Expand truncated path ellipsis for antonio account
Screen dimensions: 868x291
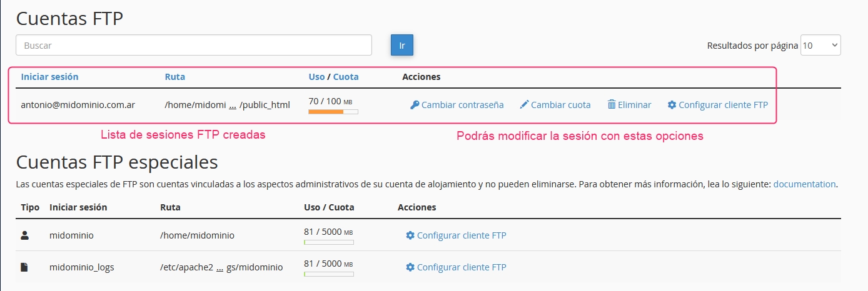pos(233,106)
